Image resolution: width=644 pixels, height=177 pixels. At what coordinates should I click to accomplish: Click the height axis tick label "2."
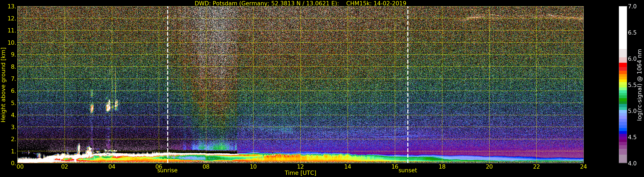click(x=13, y=139)
